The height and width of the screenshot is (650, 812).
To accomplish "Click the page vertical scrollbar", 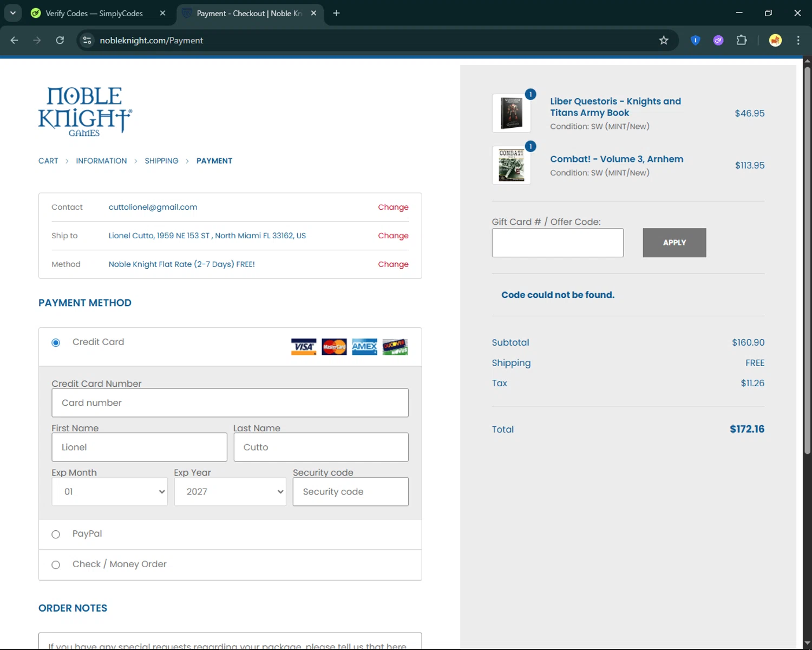I will 807,260.
